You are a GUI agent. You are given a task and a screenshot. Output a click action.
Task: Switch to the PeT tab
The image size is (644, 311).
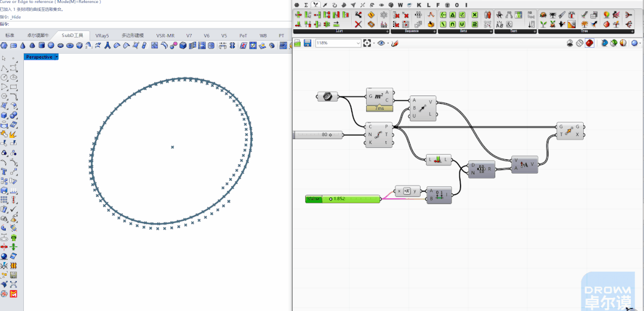tap(244, 35)
